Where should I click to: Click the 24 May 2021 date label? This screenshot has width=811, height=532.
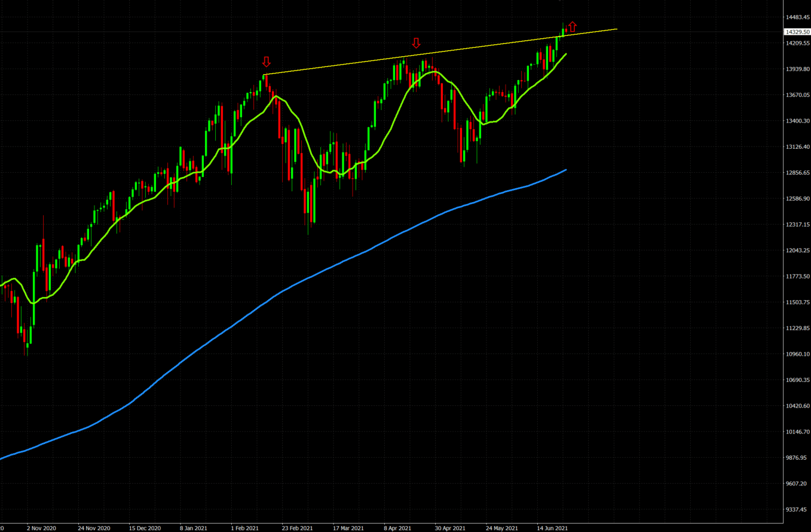coord(502,528)
